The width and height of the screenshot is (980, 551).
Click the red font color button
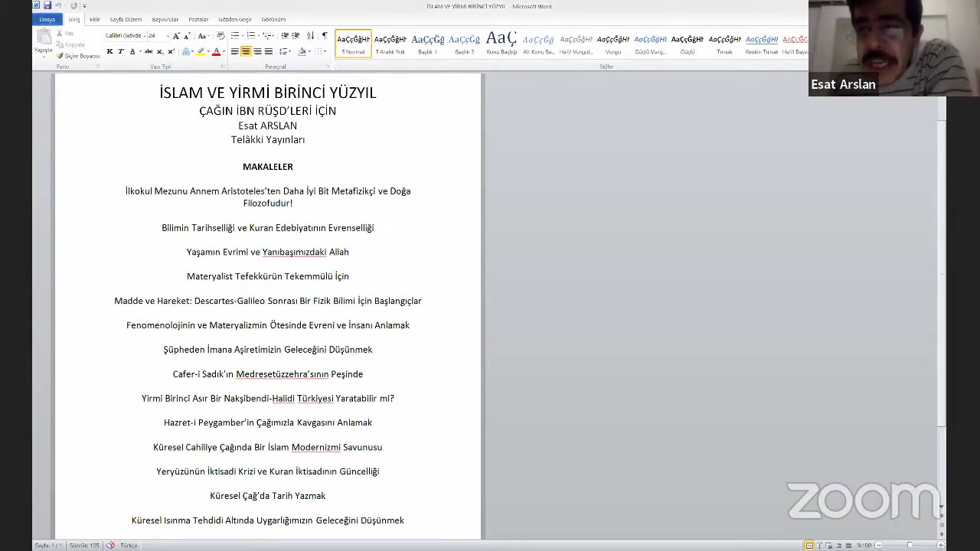(x=216, y=51)
